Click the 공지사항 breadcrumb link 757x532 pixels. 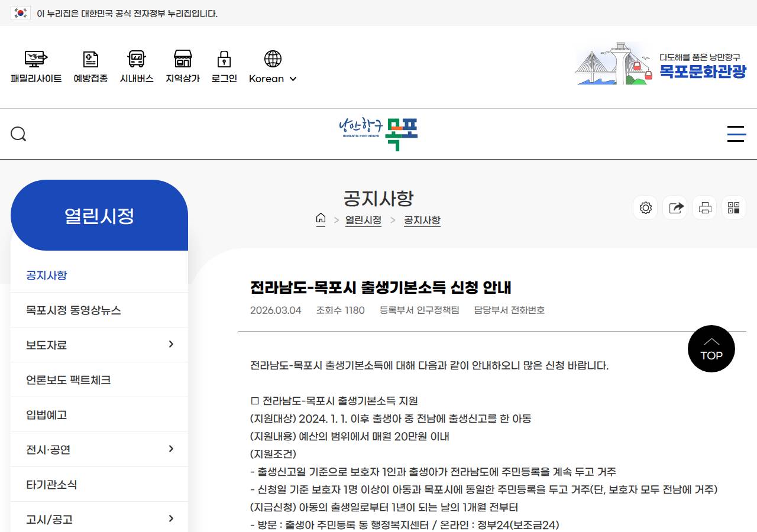422,220
